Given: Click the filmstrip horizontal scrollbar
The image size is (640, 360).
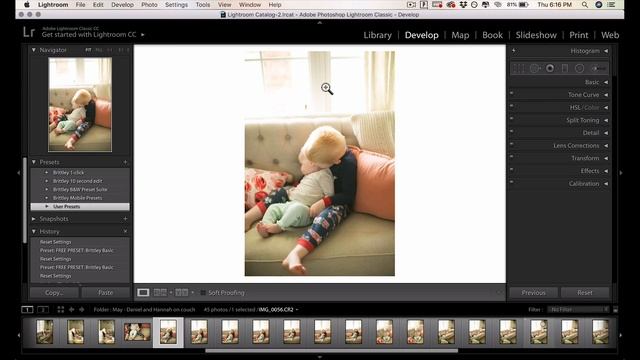Looking at the screenshot, I should click(x=331, y=350).
